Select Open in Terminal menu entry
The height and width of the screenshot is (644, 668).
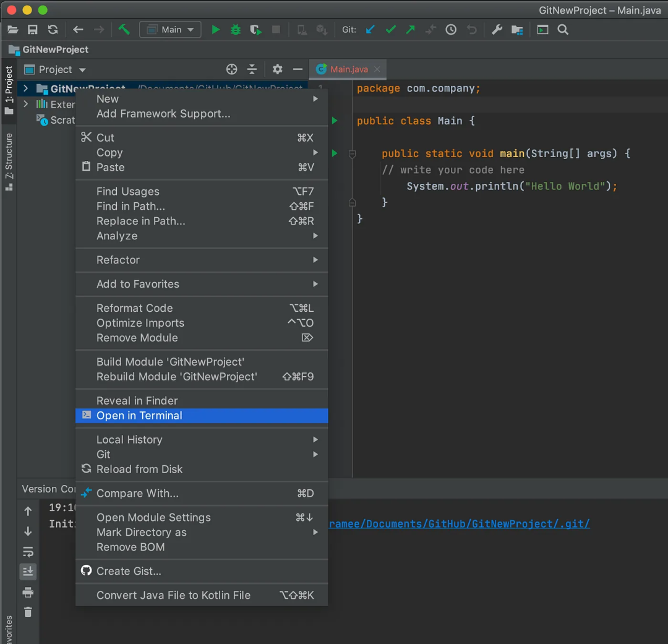(x=202, y=416)
